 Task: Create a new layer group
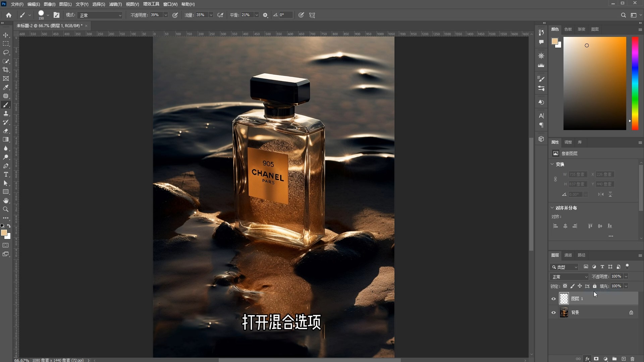(x=614, y=359)
